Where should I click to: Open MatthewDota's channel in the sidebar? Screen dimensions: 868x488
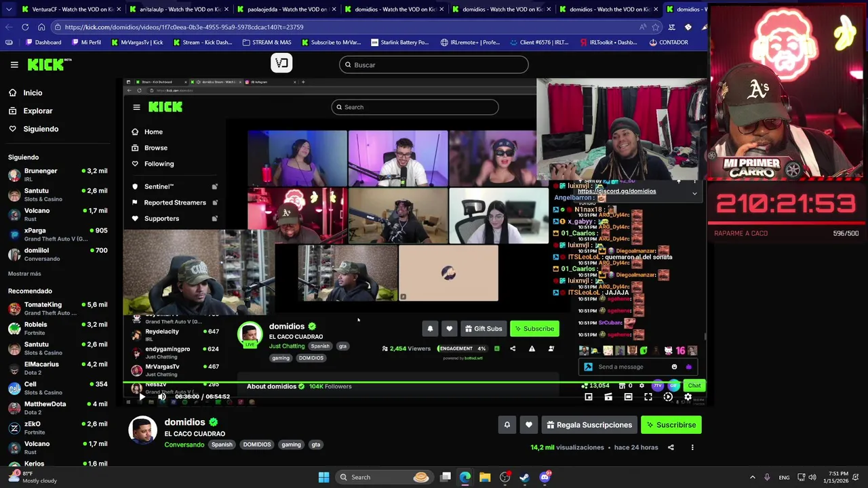(x=58, y=407)
